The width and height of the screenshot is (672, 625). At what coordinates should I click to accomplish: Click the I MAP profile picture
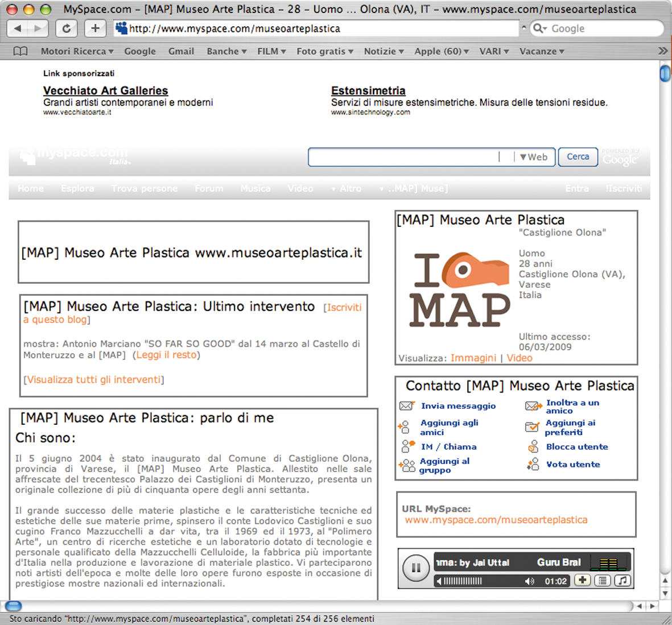[459, 289]
